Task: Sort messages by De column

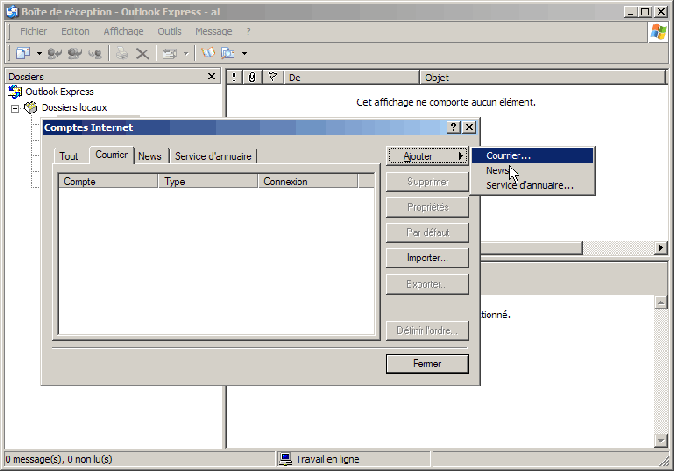Action: point(351,77)
